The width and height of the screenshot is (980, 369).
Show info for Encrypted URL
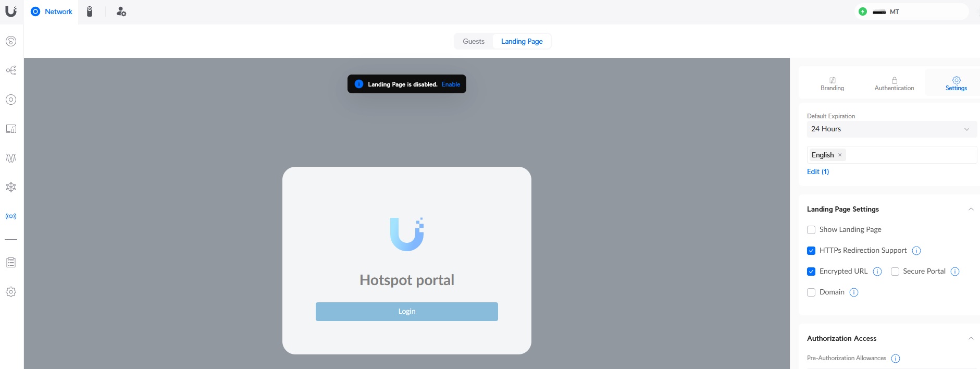(x=877, y=272)
